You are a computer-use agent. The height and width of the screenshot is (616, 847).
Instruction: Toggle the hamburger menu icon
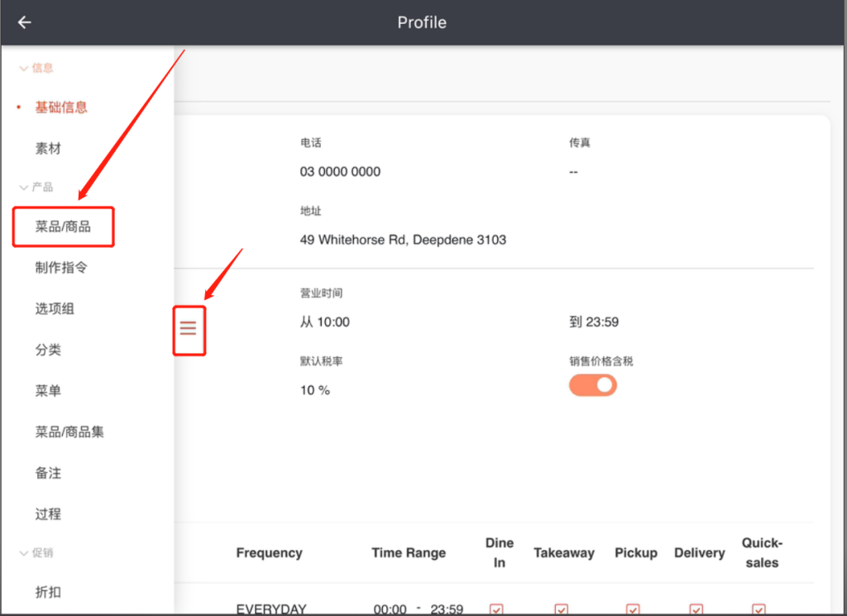[x=188, y=327]
